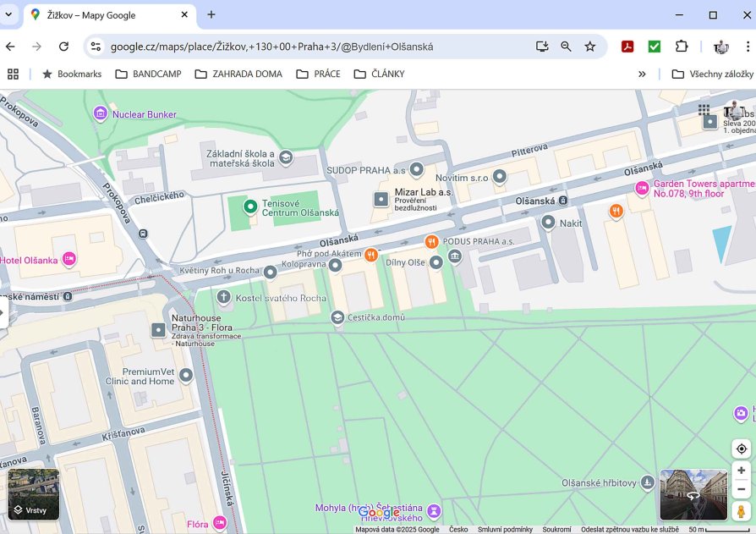Bookmark this page with the star icon

[589, 47]
